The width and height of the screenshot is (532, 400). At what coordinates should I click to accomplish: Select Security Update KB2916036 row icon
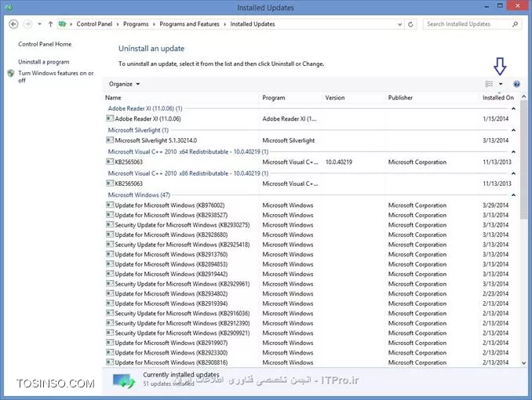(110, 313)
